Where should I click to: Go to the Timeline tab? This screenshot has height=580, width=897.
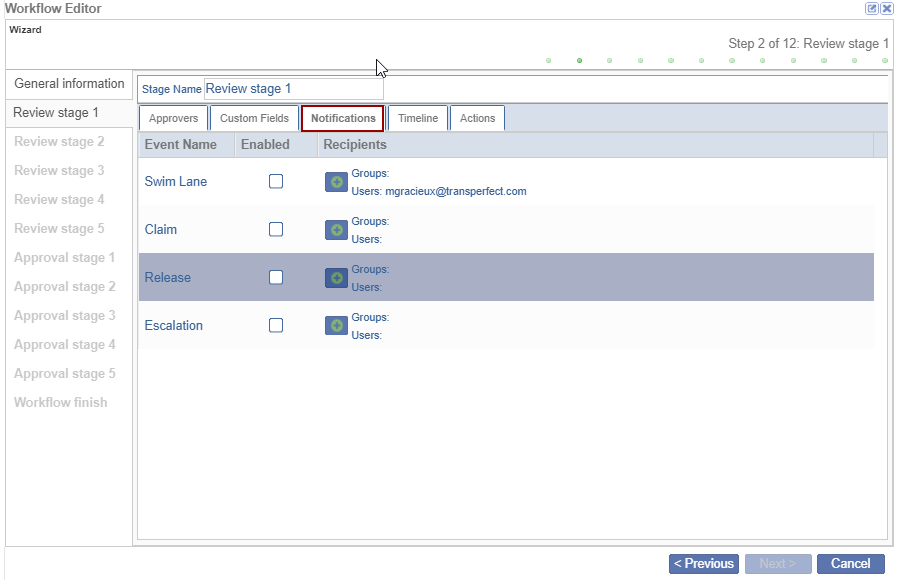coord(418,118)
